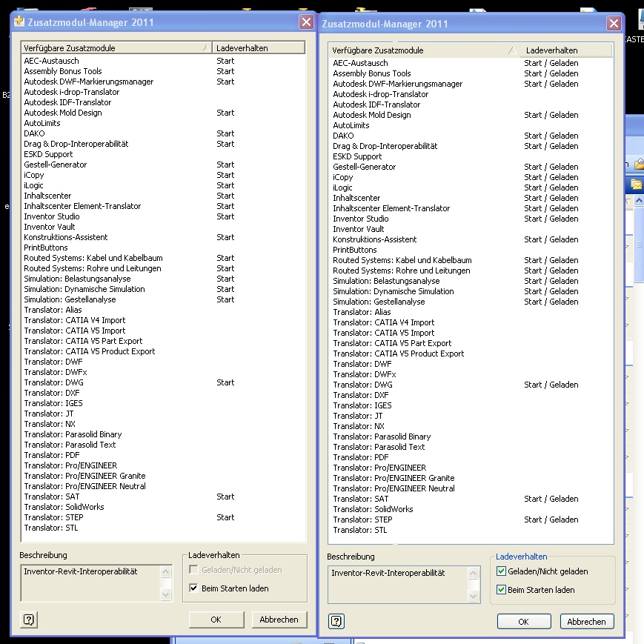The width and height of the screenshot is (644, 644).
Task: Open help in right Zusatzmodul-Manager window
Action: (x=336, y=621)
